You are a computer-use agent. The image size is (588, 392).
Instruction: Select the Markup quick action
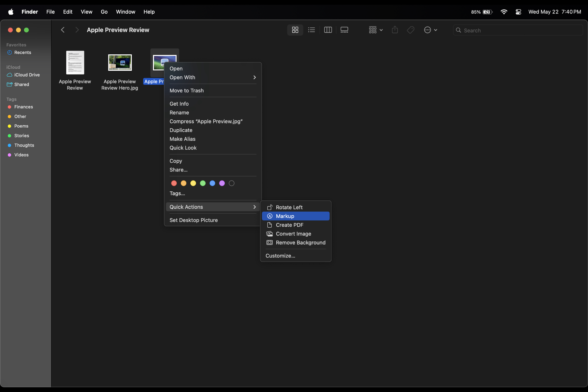coord(285,216)
